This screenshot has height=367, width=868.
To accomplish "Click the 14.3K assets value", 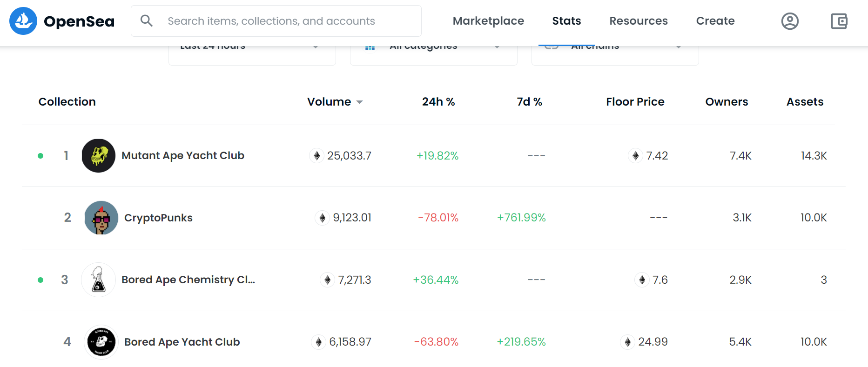I will (x=814, y=156).
